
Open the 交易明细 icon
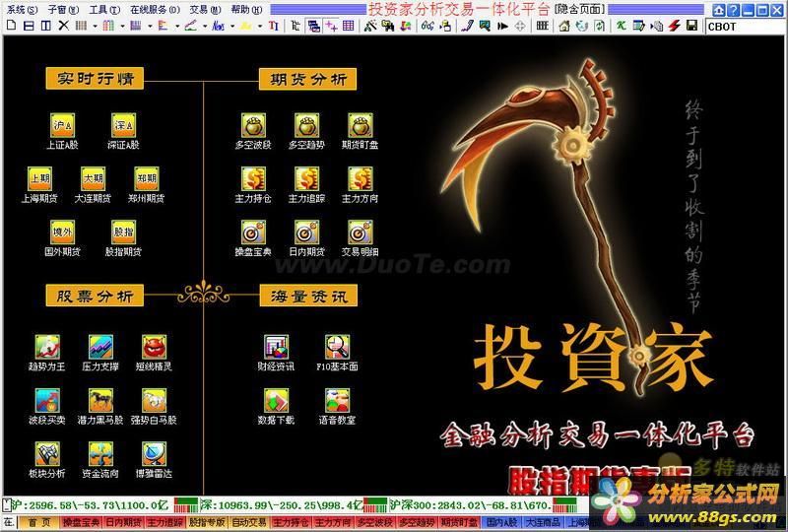point(361,233)
